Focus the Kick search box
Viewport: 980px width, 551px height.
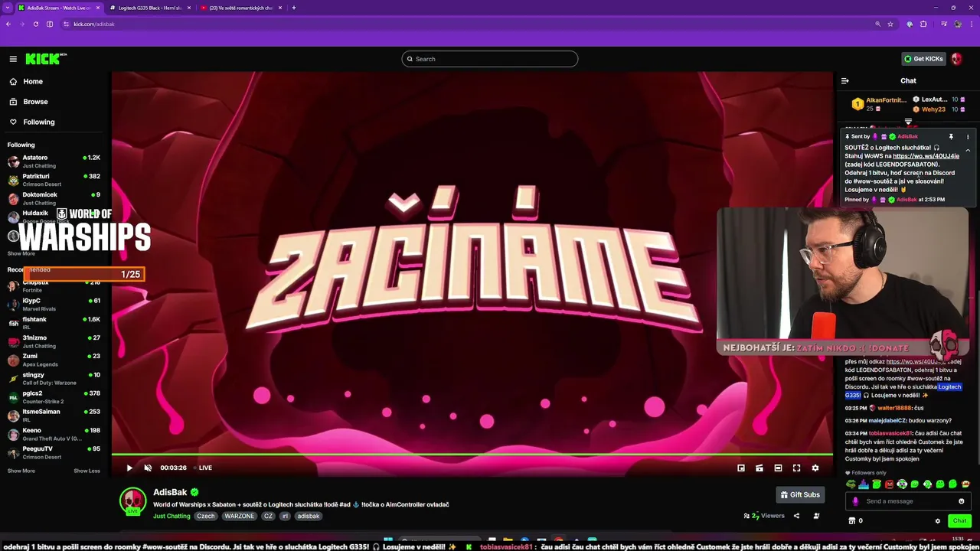point(490,59)
